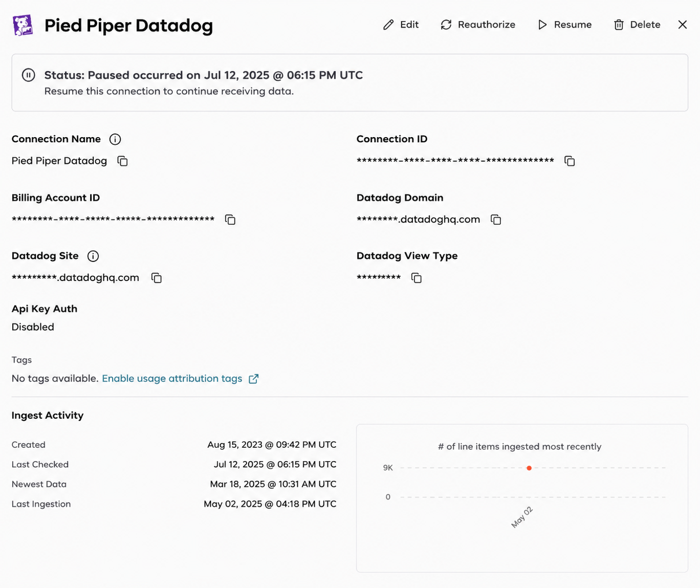Click the 'Api Key Auth' label

coord(45,309)
